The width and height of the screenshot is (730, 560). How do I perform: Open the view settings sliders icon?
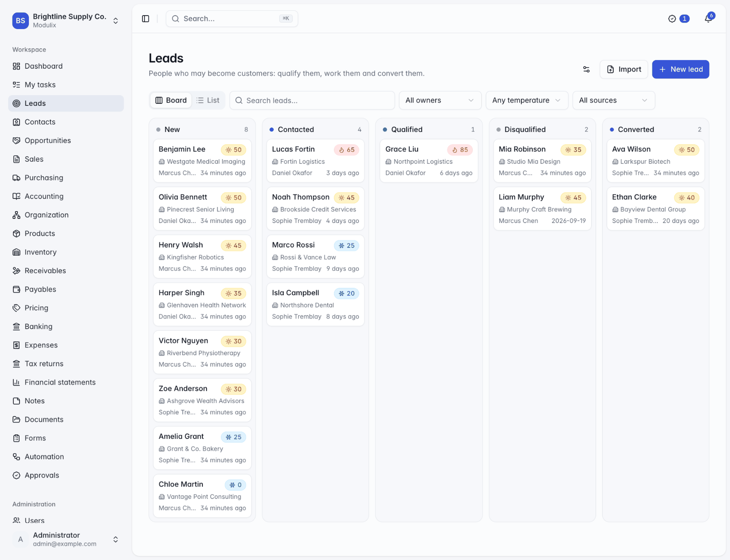[x=586, y=69]
